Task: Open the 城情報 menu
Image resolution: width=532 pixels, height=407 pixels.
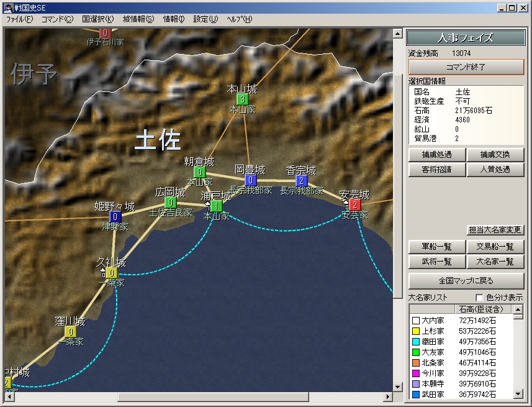Action: click(x=138, y=19)
